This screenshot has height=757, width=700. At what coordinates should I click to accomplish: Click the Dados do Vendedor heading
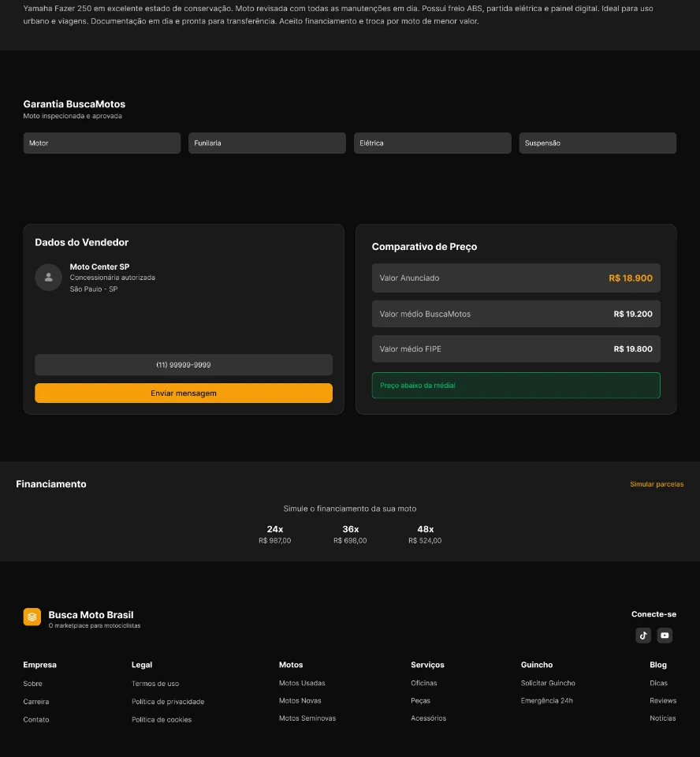pos(81,242)
